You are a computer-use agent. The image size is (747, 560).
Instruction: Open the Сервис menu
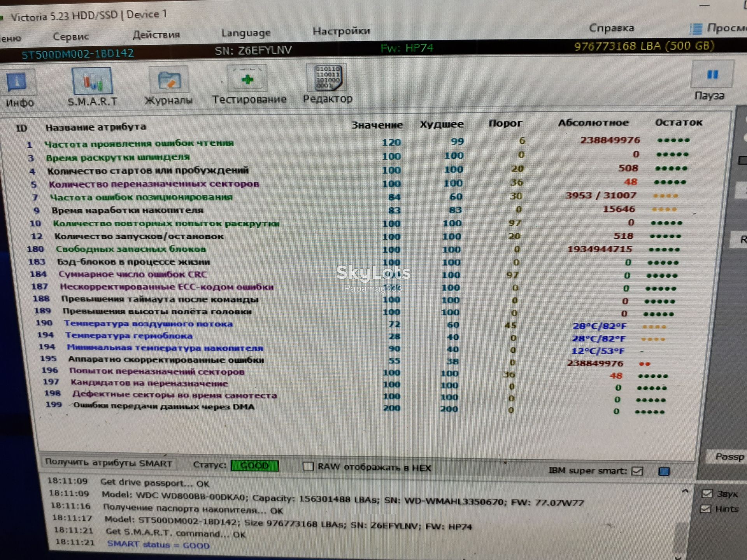[x=71, y=37]
